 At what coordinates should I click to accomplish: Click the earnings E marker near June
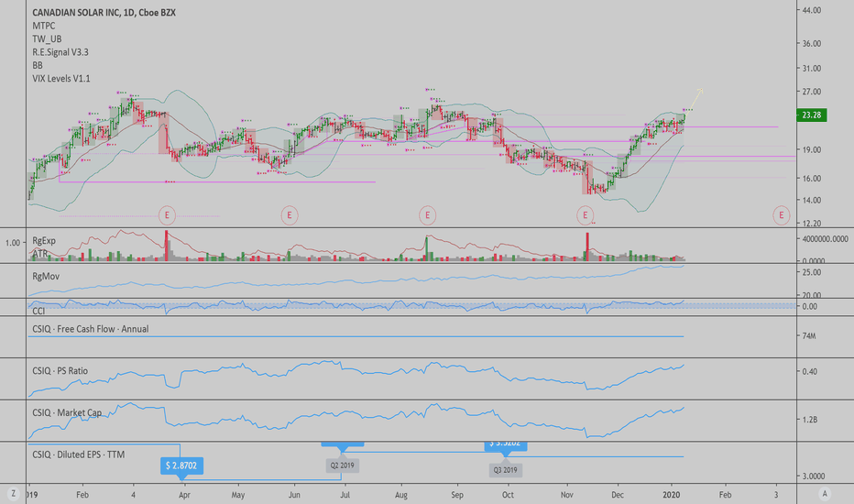(290, 215)
